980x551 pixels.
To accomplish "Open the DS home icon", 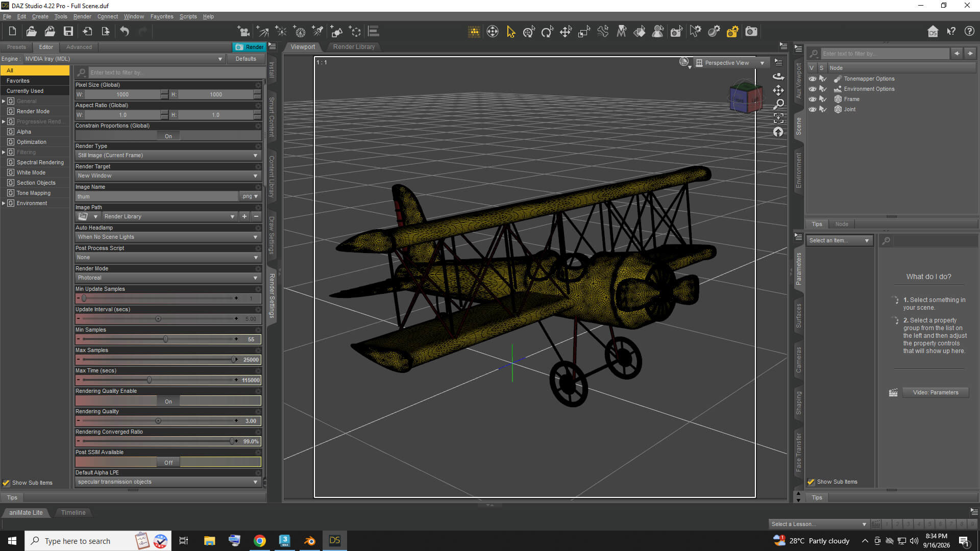I will [933, 32].
